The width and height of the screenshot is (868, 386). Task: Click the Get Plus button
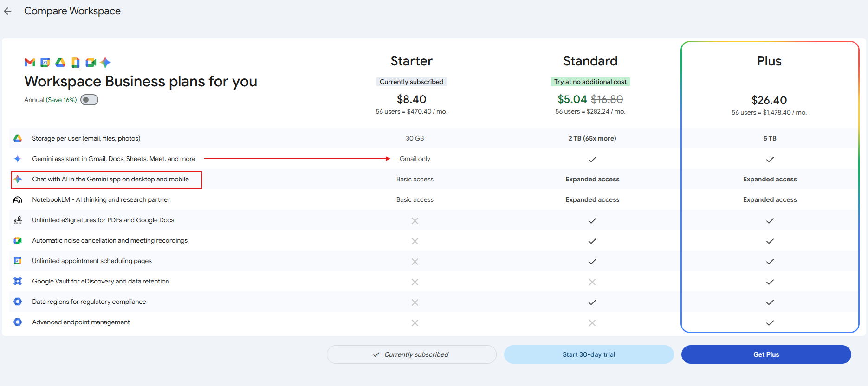coord(766,354)
